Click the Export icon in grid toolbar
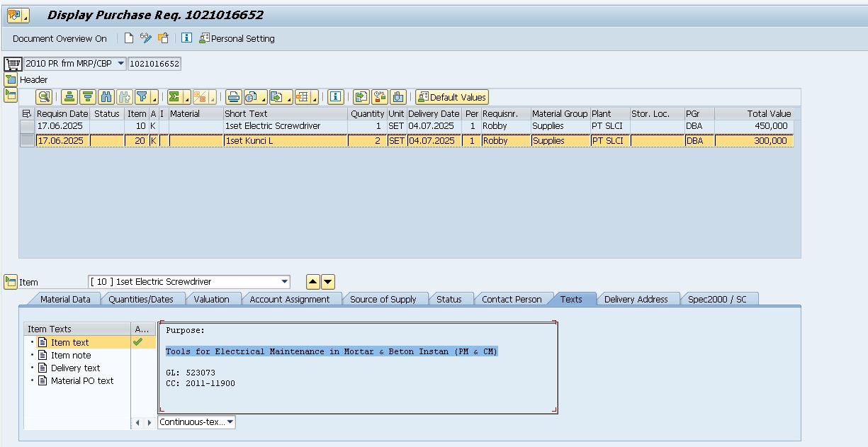This screenshot has height=447, width=868. (x=277, y=97)
